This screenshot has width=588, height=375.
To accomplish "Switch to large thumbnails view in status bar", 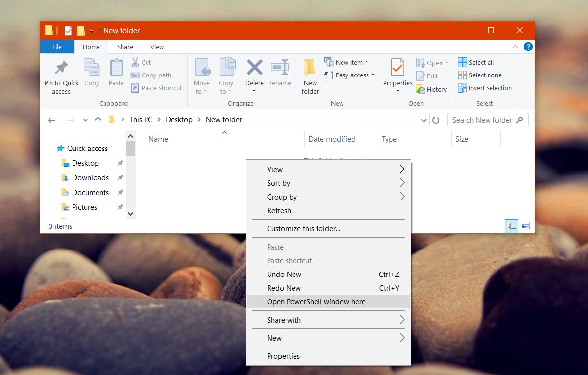I will [524, 226].
